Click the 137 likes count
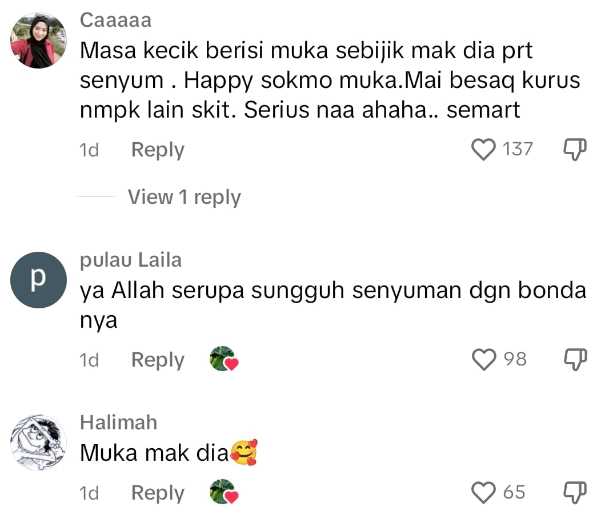 click(517, 150)
